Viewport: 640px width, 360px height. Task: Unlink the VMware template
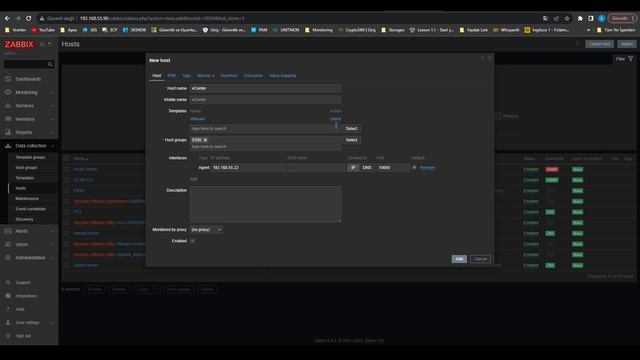pos(335,119)
